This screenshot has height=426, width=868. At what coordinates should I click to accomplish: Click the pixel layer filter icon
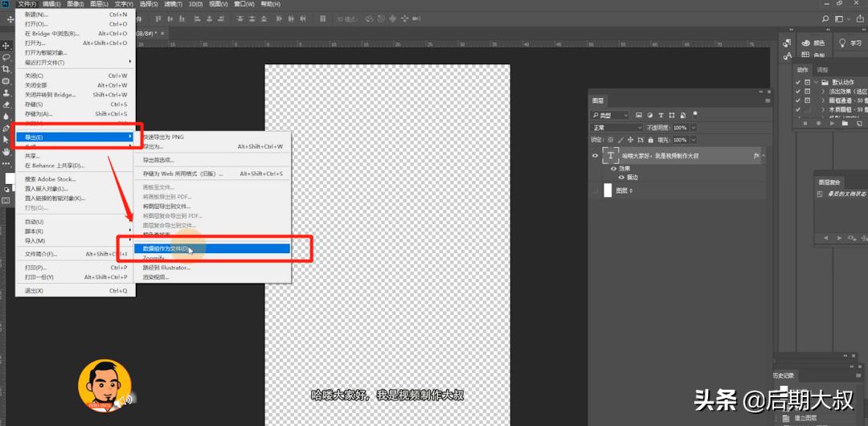[x=638, y=115]
